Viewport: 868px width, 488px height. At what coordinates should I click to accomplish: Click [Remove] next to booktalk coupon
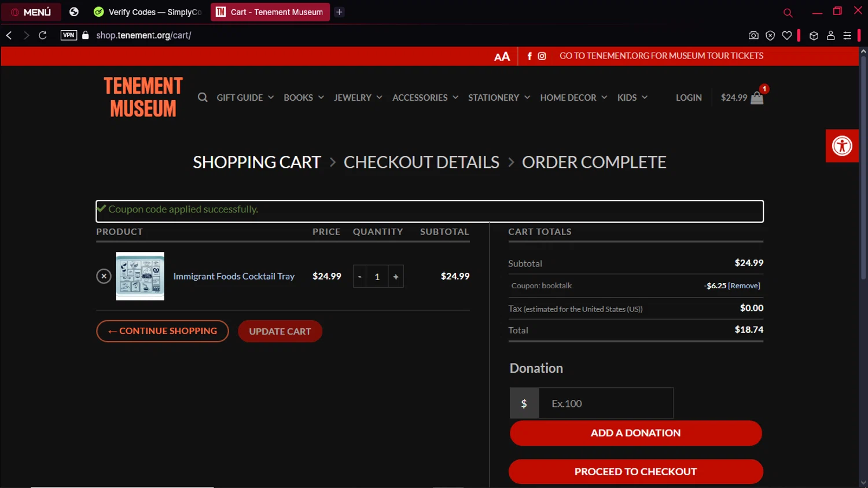coord(744,286)
